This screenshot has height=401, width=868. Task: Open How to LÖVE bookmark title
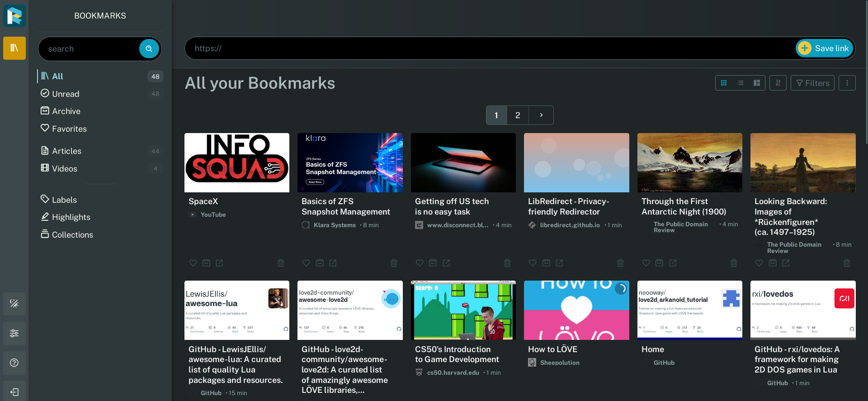[552, 349]
